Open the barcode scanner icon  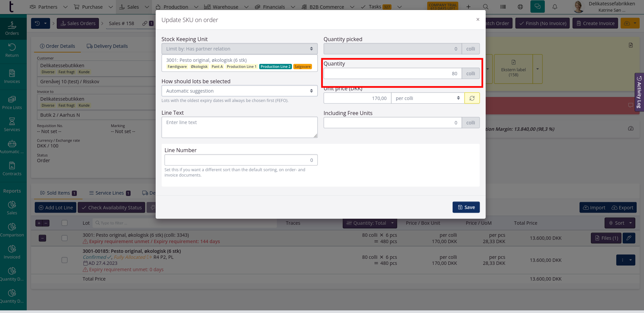pyautogui.click(x=503, y=7)
